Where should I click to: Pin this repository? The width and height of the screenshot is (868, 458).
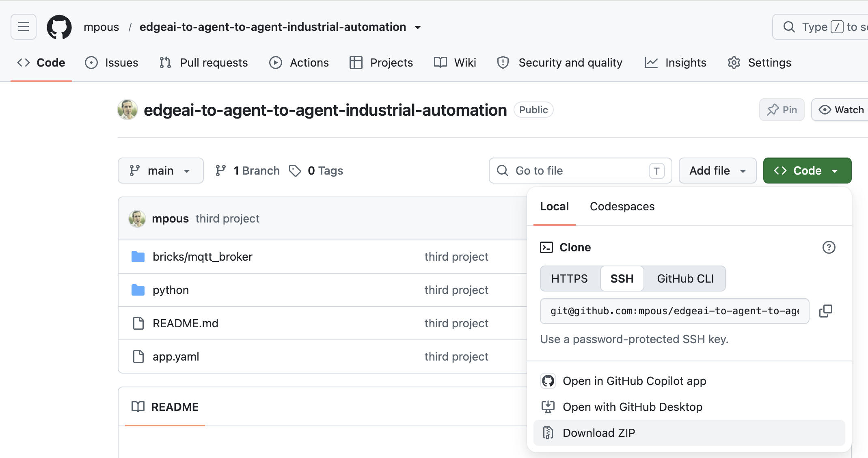pyautogui.click(x=782, y=110)
